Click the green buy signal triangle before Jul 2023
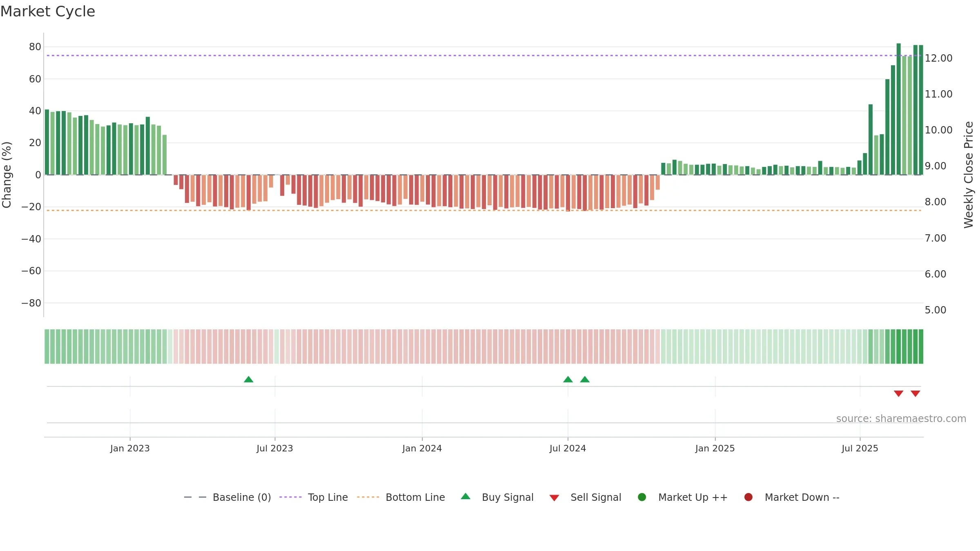980x551 pixels. [x=249, y=380]
